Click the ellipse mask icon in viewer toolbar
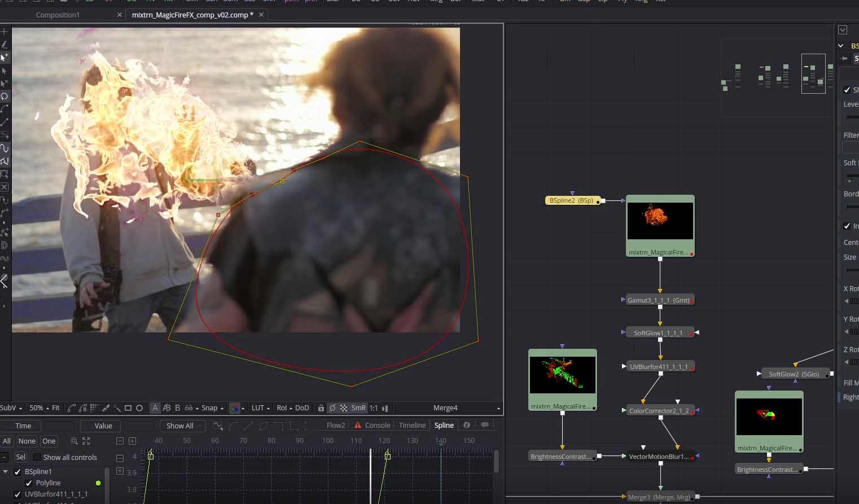The width and height of the screenshot is (859, 504). click(x=139, y=408)
